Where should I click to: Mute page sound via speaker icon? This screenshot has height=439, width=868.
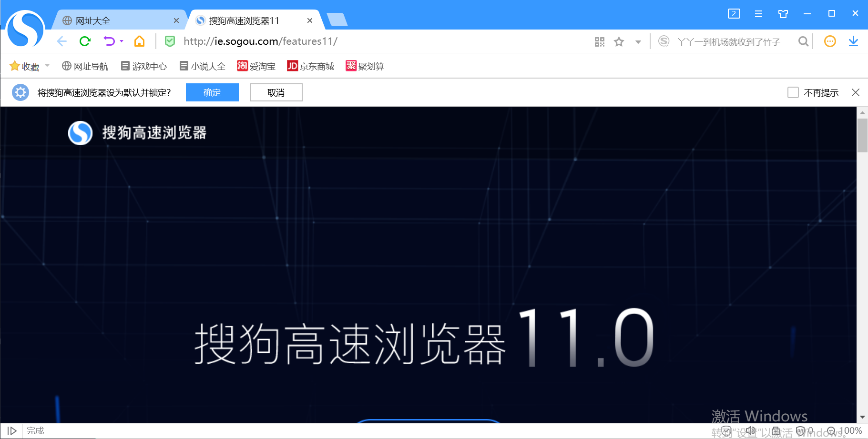[x=751, y=431]
